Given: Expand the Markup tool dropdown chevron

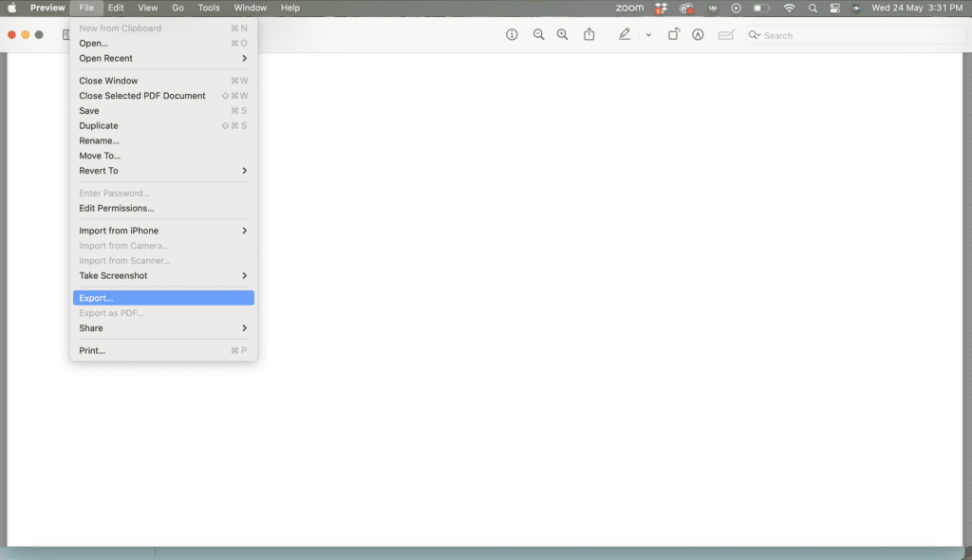Looking at the screenshot, I should click(x=648, y=35).
